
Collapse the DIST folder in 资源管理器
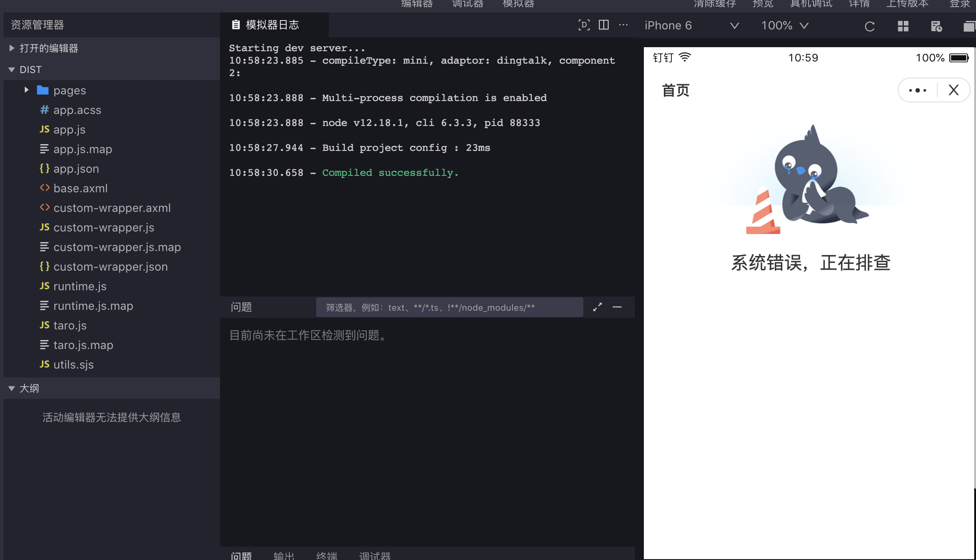click(x=11, y=69)
